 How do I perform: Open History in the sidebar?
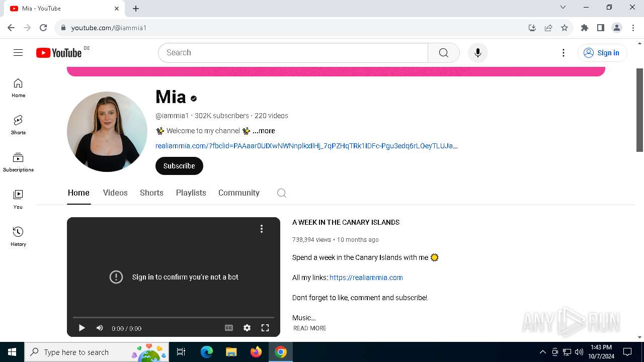point(18,237)
